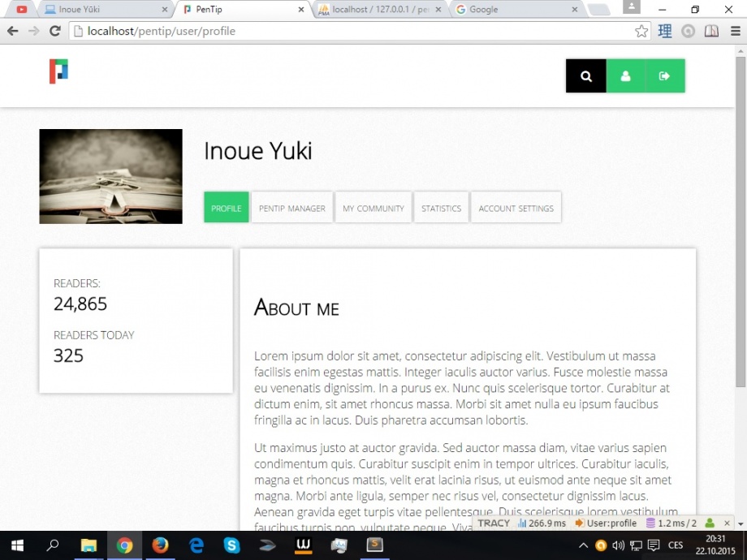
Task: Click the page vertical scrollbar thumb
Action: pyautogui.click(x=741, y=222)
